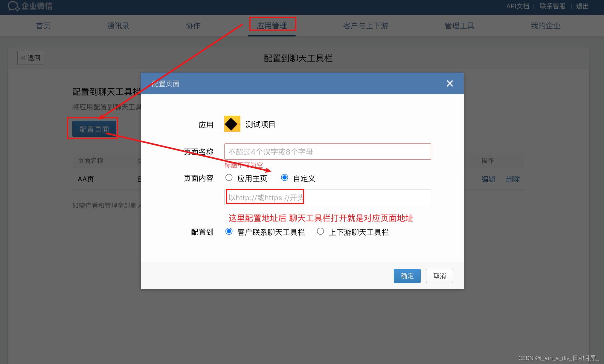The width and height of the screenshot is (604, 364).
Task: Switch to the 协作 tab
Action: point(193,26)
